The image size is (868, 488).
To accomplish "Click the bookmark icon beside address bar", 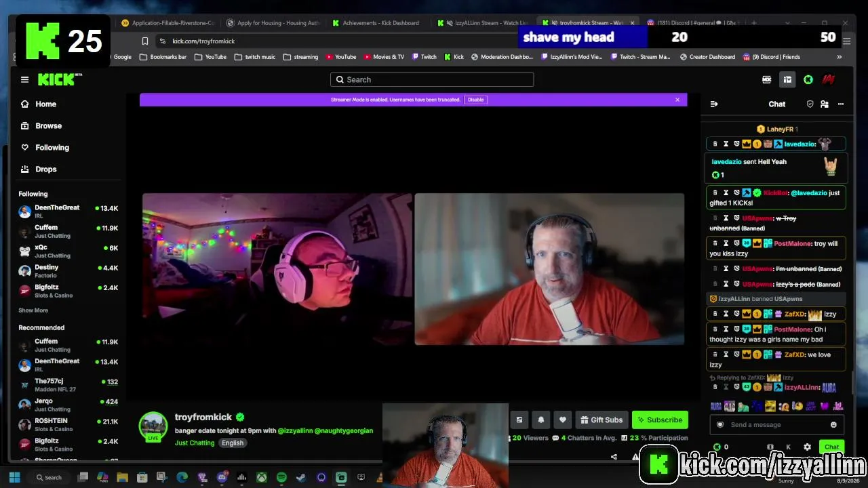I will pyautogui.click(x=144, y=41).
